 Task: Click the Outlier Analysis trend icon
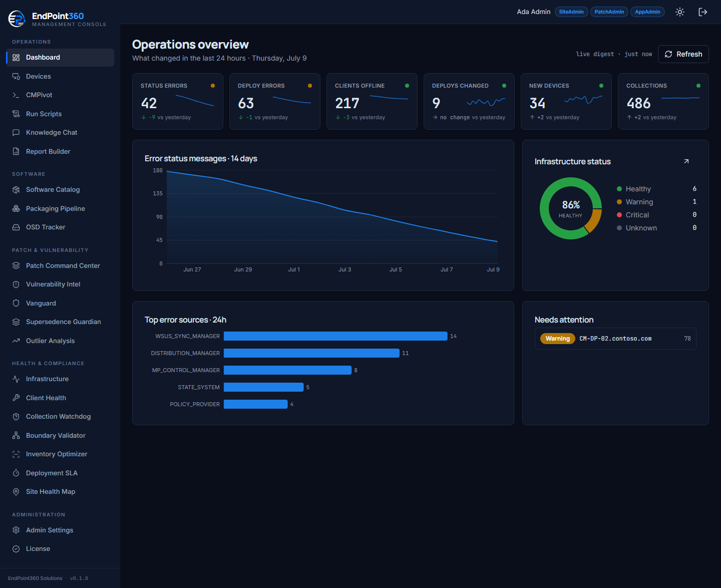click(x=16, y=341)
